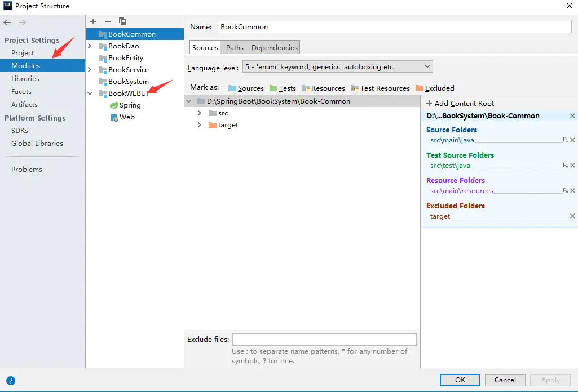Open Global Libraries settings
The width and height of the screenshot is (578, 392).
(x=37, y=144)
